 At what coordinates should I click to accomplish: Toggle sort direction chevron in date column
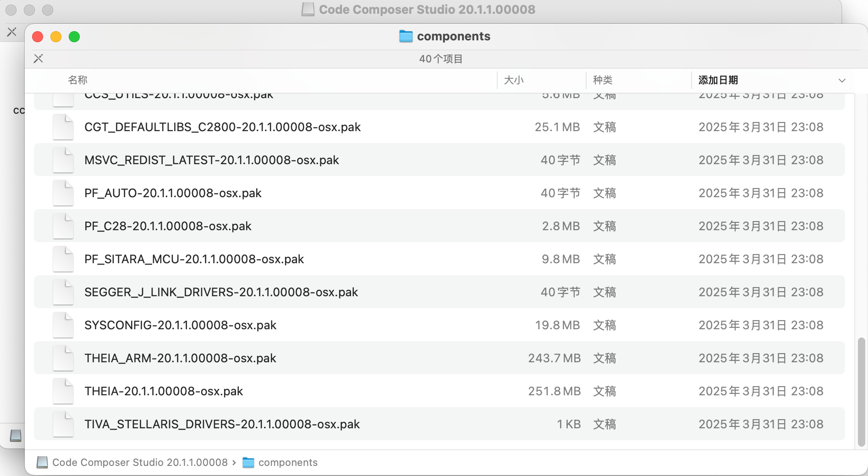(842, 80)
